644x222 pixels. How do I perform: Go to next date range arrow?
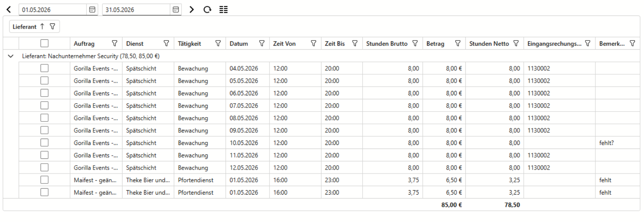tap(191, 10)
